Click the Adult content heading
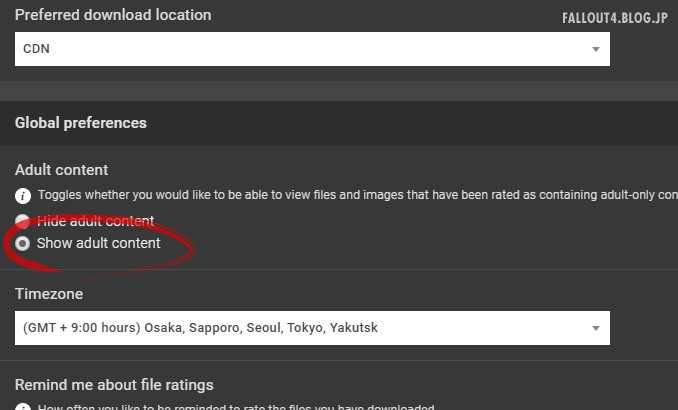The height and width of the screenshot is (410, 678). pyautogui.click(x=61, y=170)
